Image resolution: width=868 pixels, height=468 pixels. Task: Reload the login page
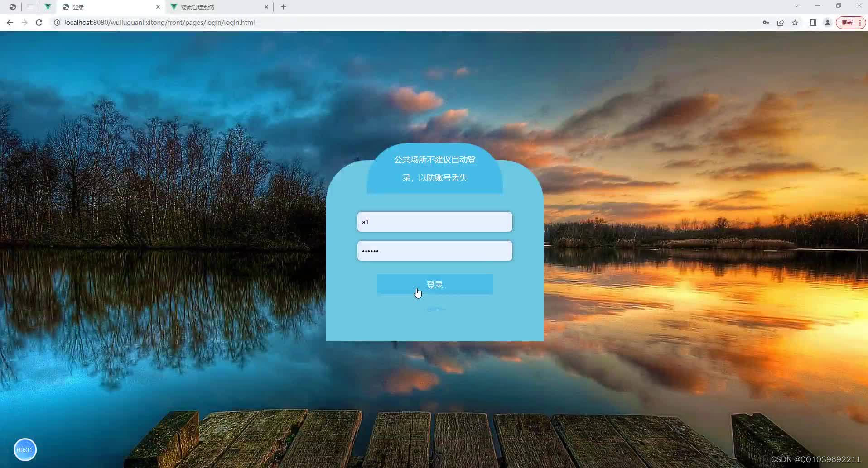[39, 23]
